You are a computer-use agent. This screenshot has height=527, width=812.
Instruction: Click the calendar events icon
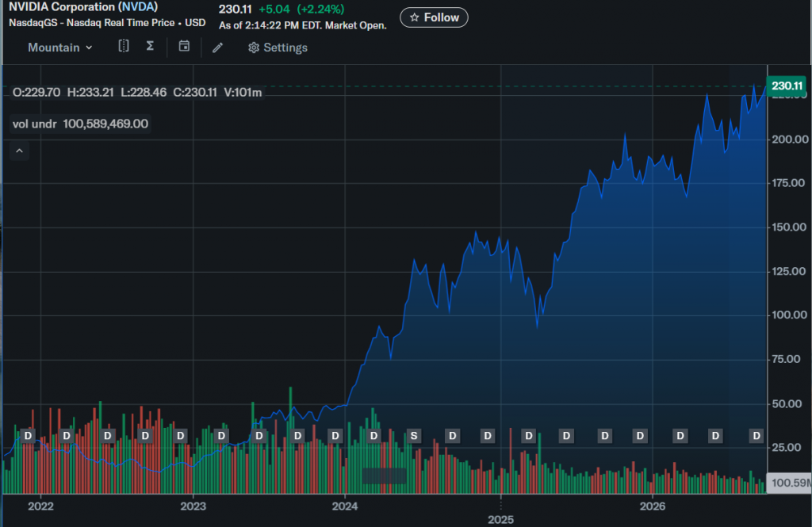184,46
